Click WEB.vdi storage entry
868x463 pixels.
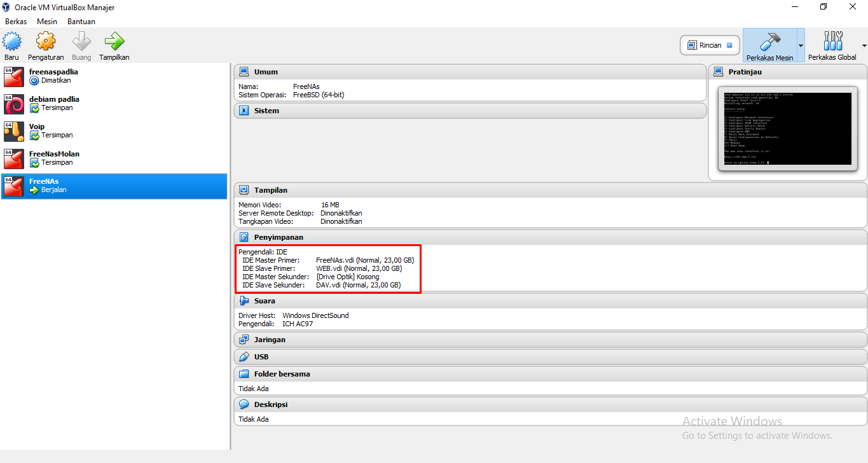(x=359, y=268)
